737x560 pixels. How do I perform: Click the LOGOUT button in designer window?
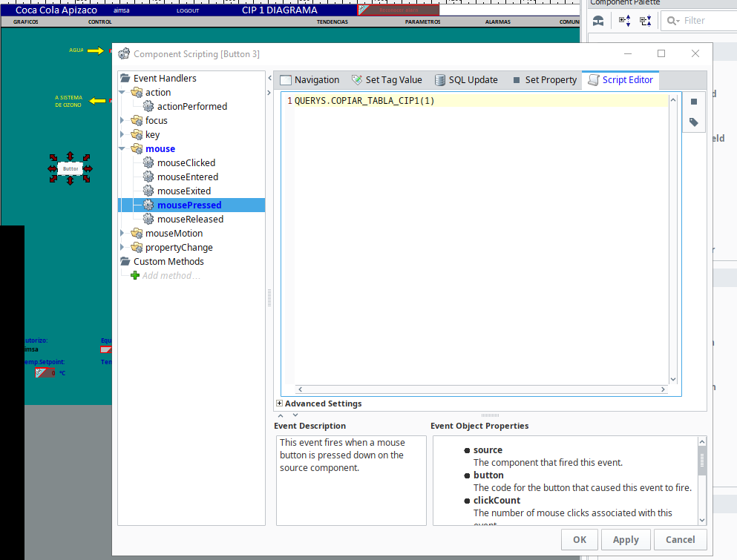(x=188, y=10)
